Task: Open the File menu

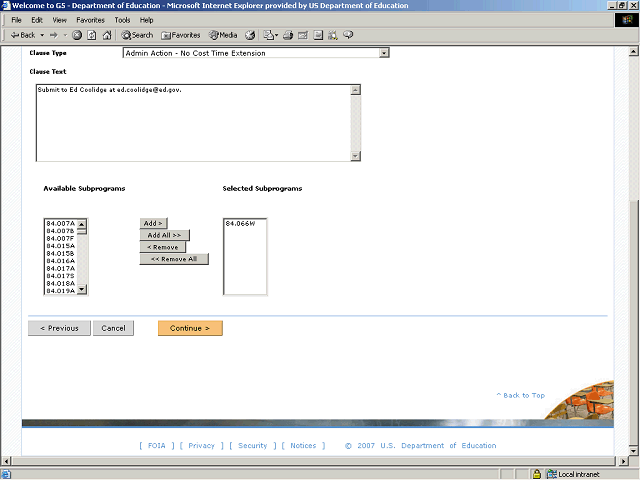Action: click(16, 20)
